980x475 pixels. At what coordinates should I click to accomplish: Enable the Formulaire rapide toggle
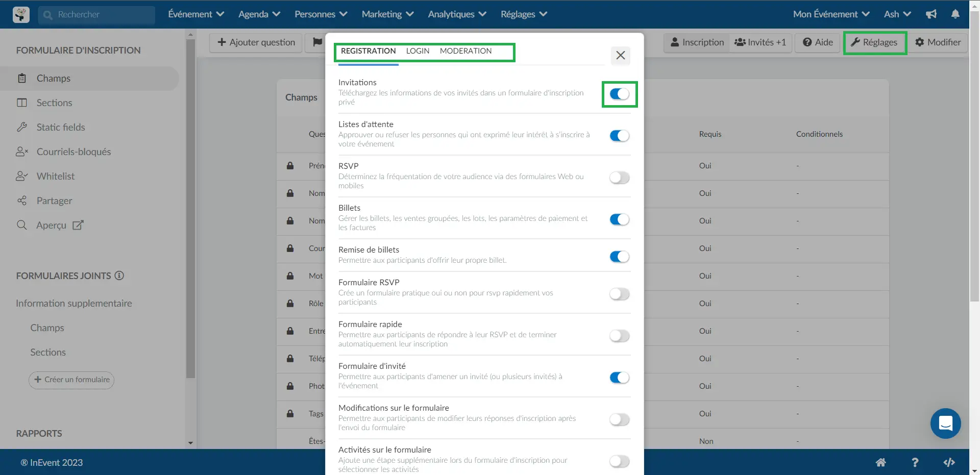620,336
